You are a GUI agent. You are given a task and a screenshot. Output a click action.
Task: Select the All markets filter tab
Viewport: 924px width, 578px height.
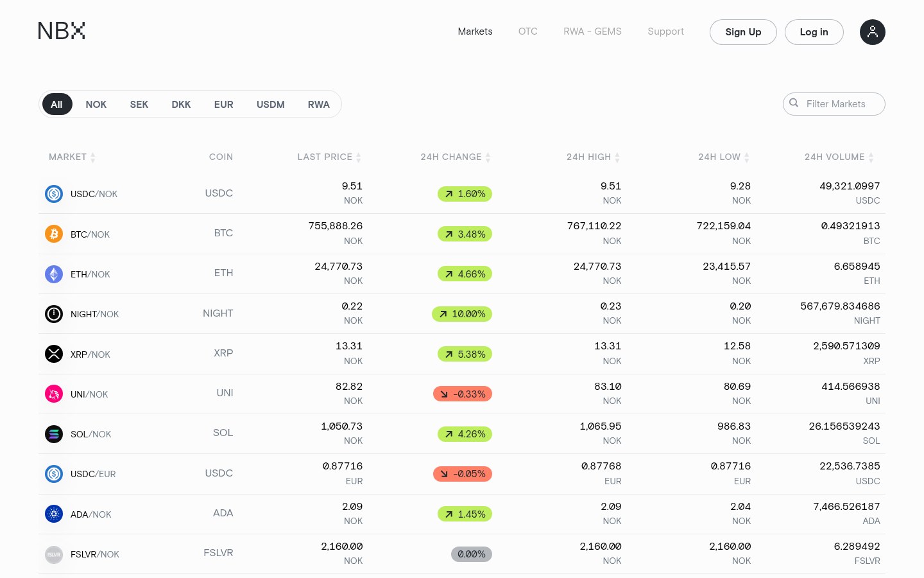pos(57,104)
